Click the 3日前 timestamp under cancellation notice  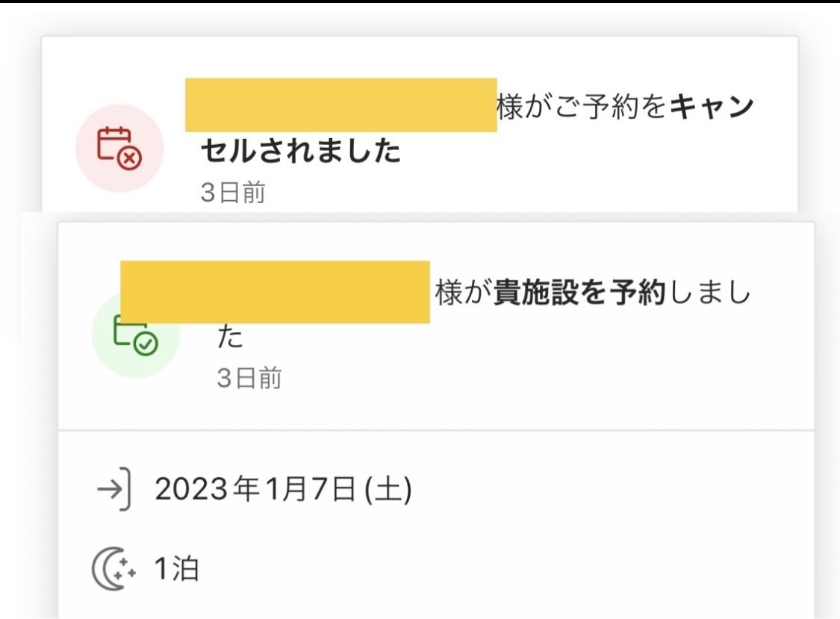click(233, 193)
